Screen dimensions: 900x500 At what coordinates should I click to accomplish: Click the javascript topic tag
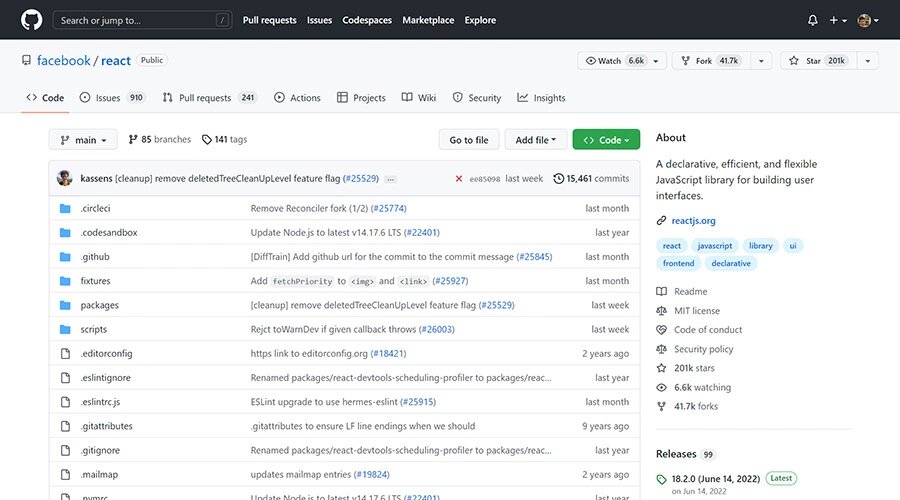[715, 246]
